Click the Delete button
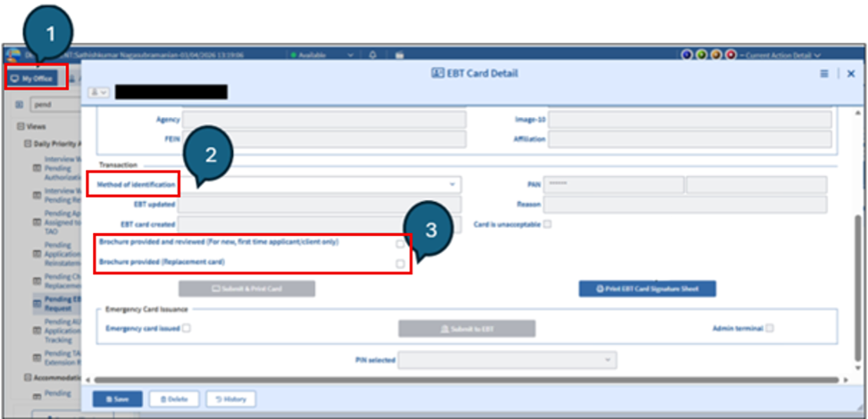 coord(174,399)
